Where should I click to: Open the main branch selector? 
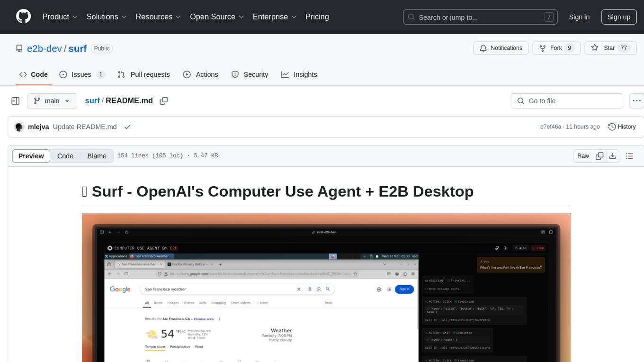click(52, 101)
